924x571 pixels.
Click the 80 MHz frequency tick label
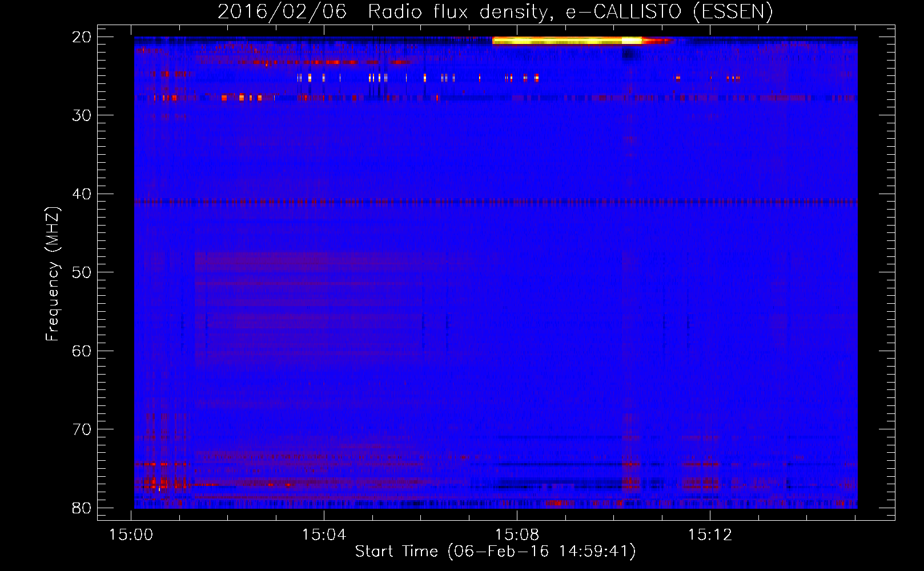pos(82,508)
